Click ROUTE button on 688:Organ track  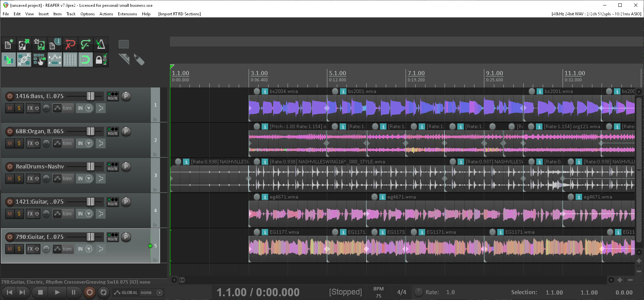tap(113, 132)
